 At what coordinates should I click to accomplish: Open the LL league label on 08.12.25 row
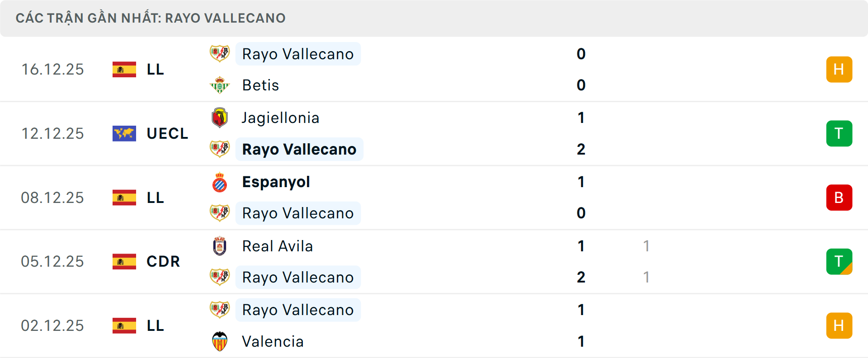coord(155,198)
